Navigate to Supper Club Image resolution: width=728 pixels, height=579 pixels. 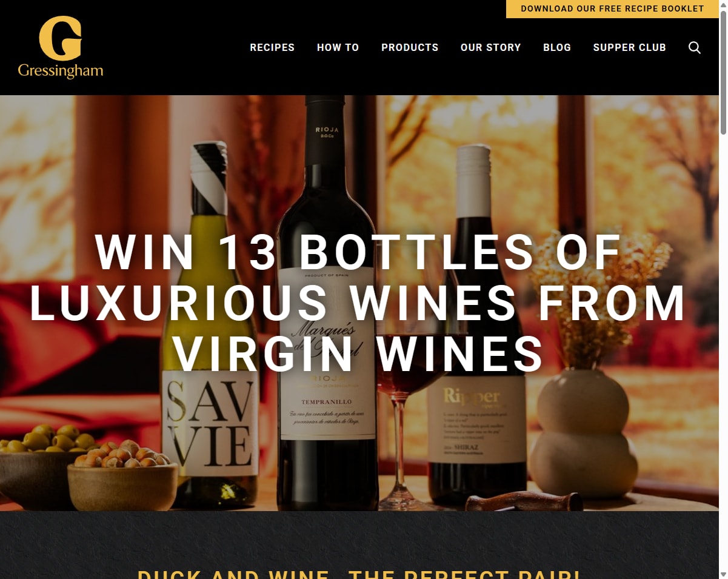coord(630,47)
